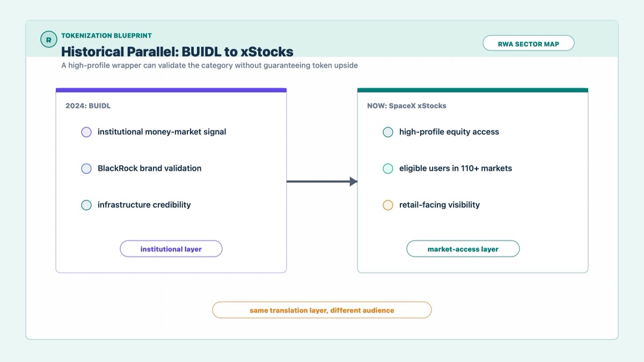Click the purple top bar of BUIDL card
The height and width of the screenshot is (362, 644).
[171, 90]
